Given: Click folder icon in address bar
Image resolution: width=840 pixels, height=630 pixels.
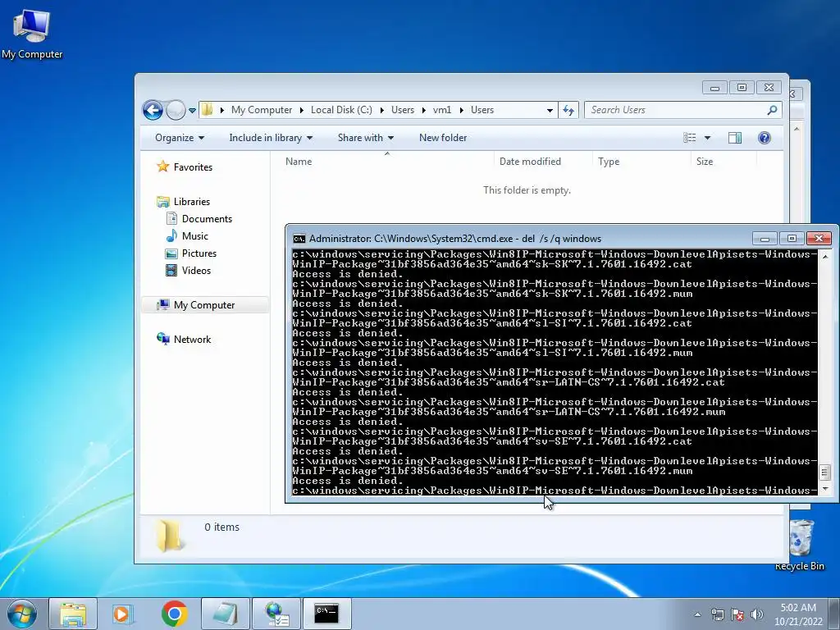Looking at the screenshot, I should point(207,110).
